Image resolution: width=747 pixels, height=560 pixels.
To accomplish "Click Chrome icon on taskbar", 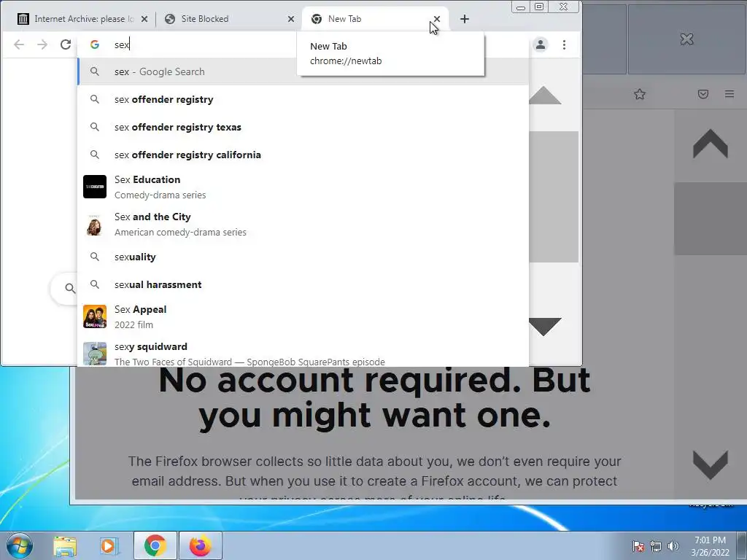I will click(x=155, y=545).
